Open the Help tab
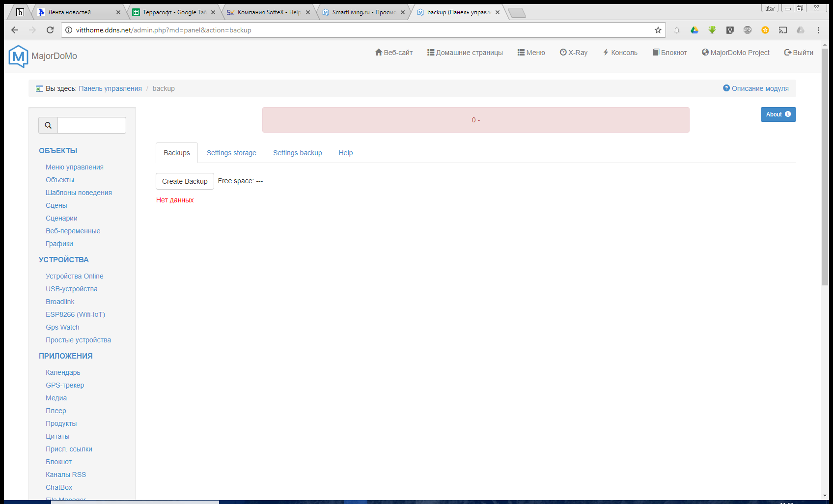 346,153
